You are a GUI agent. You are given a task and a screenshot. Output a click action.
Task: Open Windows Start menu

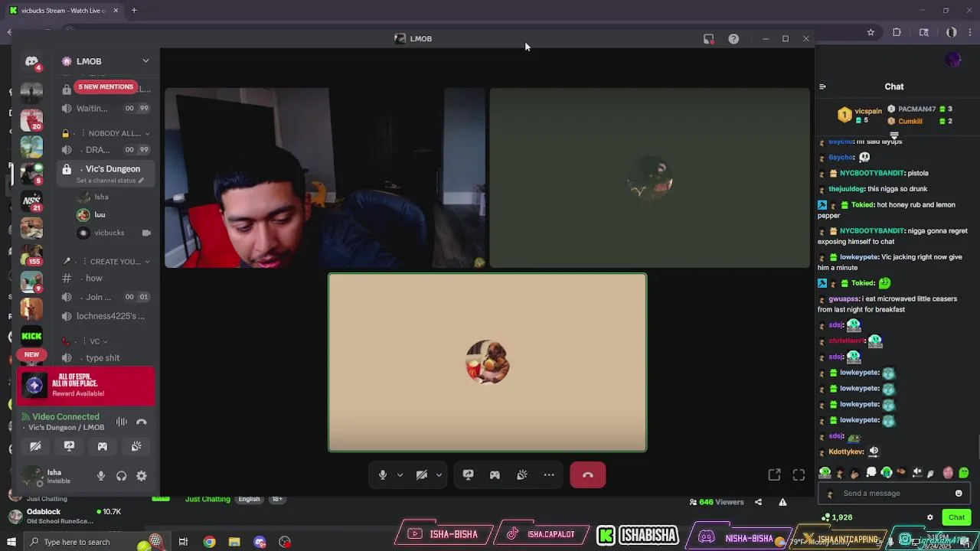pos(11,542)
